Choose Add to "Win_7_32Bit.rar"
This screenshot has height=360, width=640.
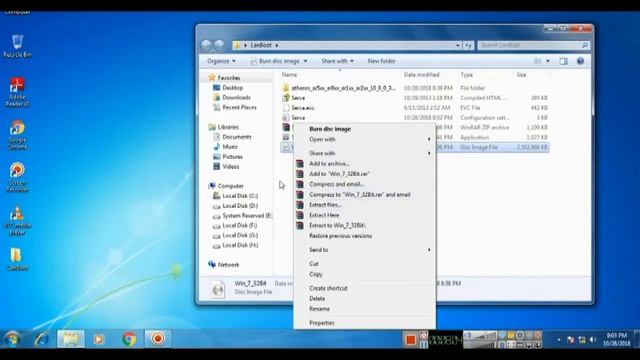tap(364, 174)
